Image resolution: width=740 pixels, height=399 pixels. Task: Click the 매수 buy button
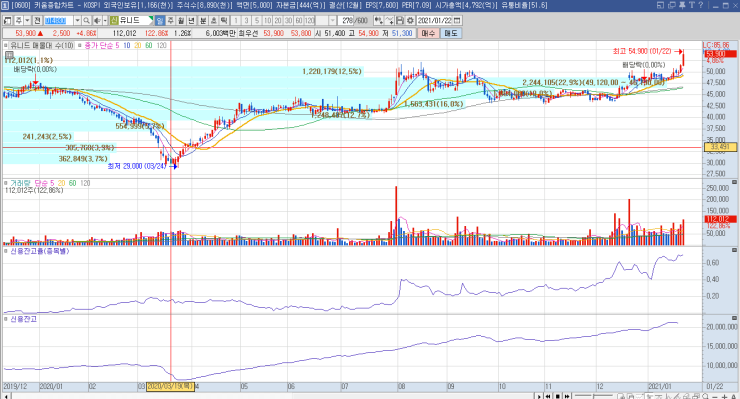click(428, 33)
